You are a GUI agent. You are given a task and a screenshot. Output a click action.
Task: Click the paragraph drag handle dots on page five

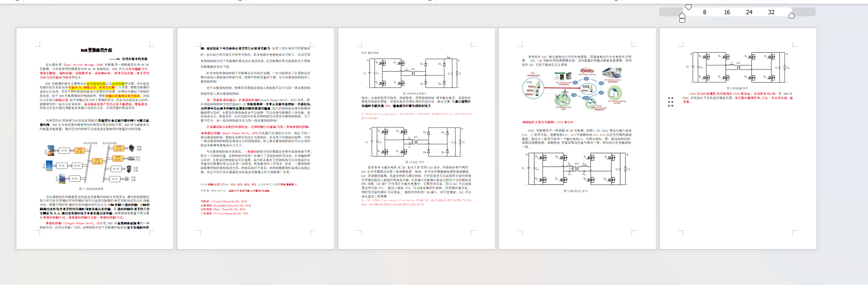(x=670, y=102)
